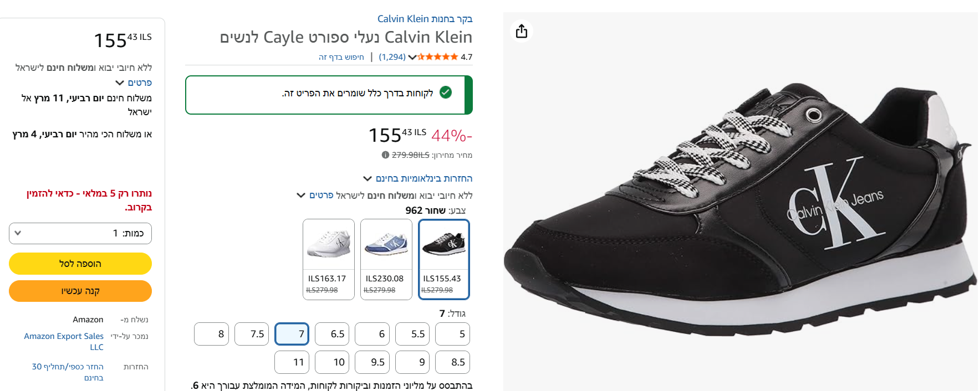This screenshot has height=391, width=980.
Task: Click the star rating icons
Action: [437, 56]
